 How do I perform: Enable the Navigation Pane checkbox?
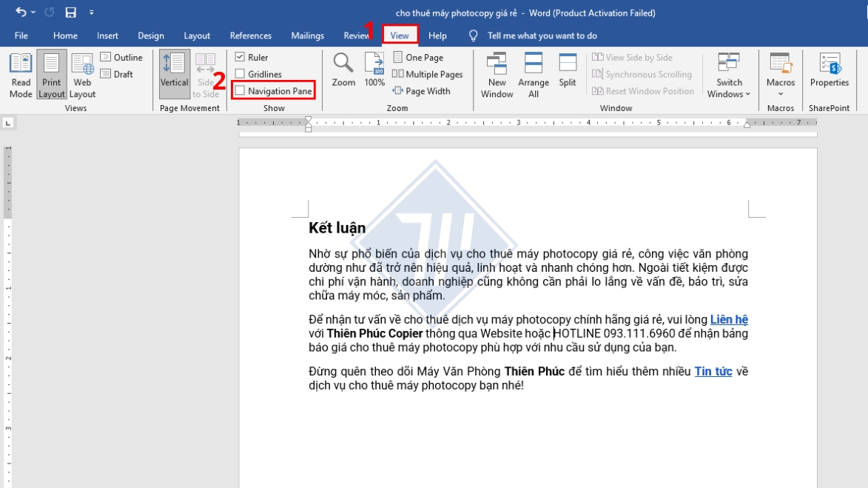241,91
